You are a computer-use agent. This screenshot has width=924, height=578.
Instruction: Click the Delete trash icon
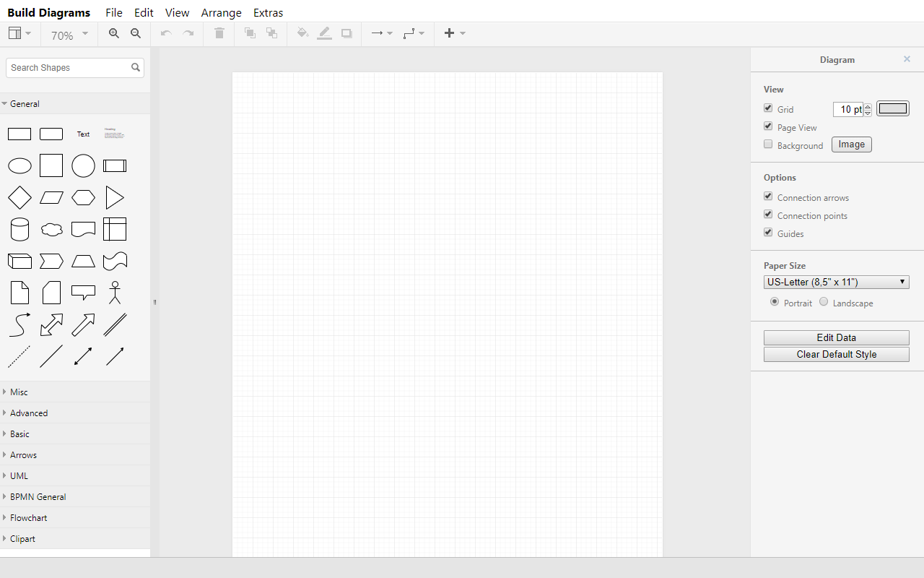[219, 33]
